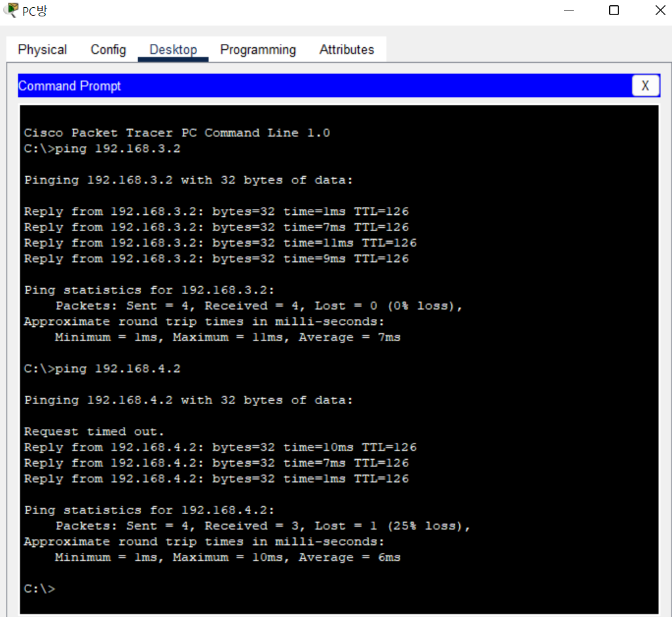
Task: Click 'Ping statistics for 192.168.4.2:' line
Action: [x=149, y=510]
